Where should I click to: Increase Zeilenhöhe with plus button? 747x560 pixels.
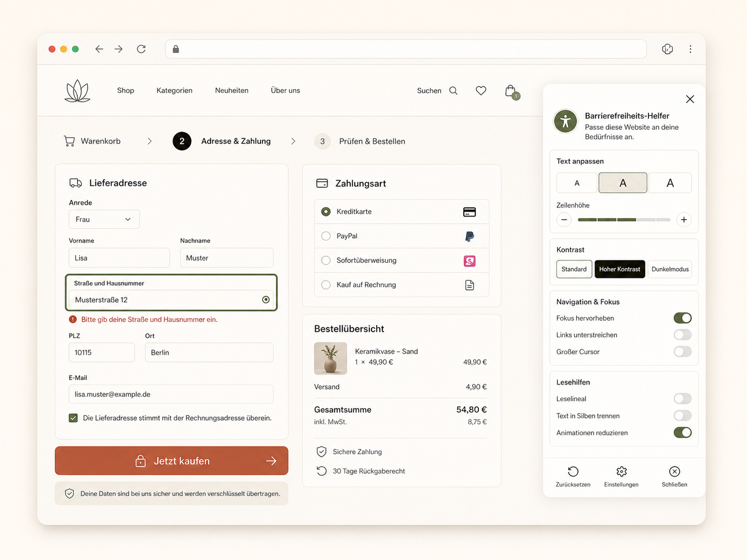pos(684,220)
